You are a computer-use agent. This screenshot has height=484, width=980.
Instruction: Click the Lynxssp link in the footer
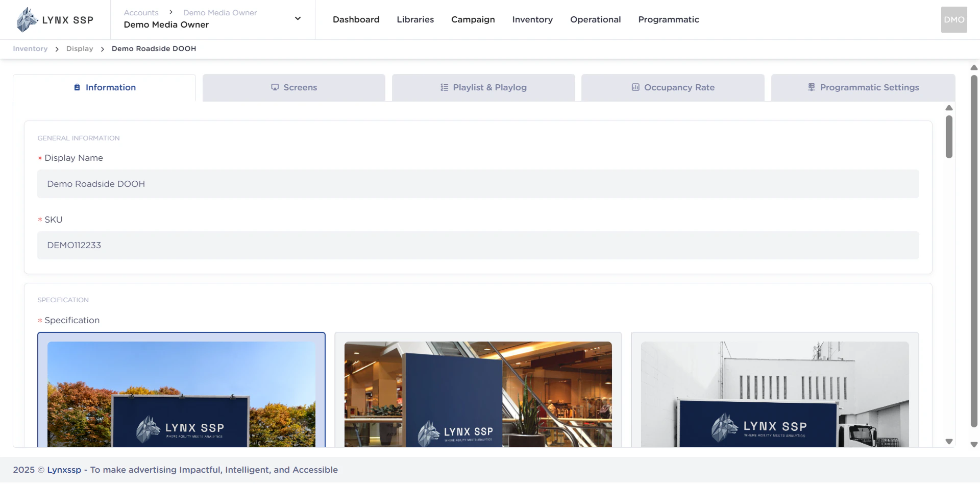[64, 470]
